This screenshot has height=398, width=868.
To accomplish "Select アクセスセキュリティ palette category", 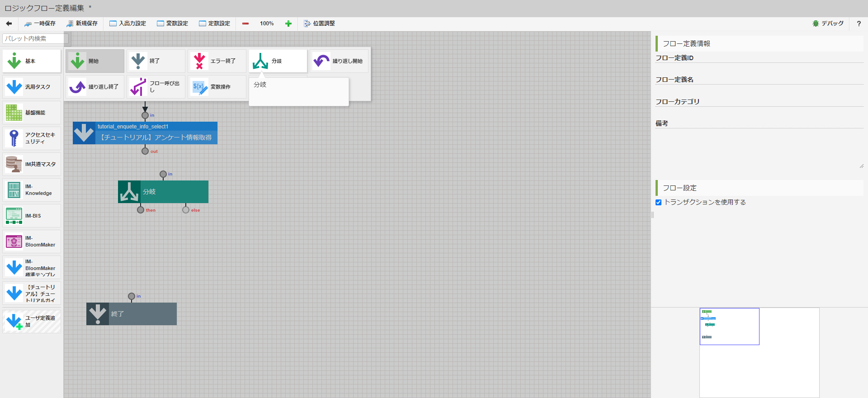I will click(32, 138).
